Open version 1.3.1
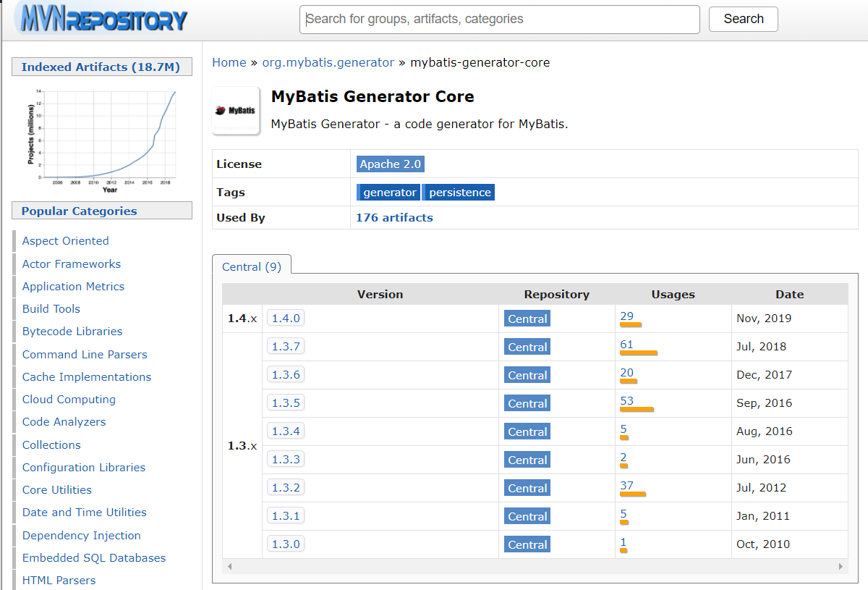Image resolution: width=868 pixels, height=590 pixels. pos(286,515)
